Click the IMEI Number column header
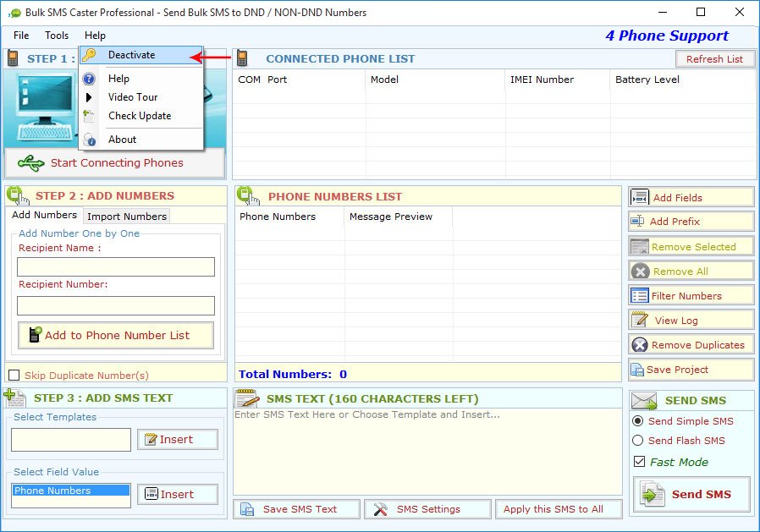 pyautogui.click(x=557, y=80)
